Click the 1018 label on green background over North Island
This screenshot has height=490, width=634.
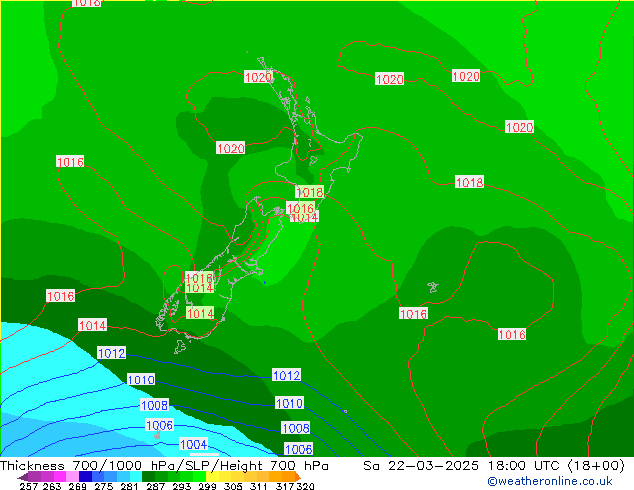(x=310, y=192)
